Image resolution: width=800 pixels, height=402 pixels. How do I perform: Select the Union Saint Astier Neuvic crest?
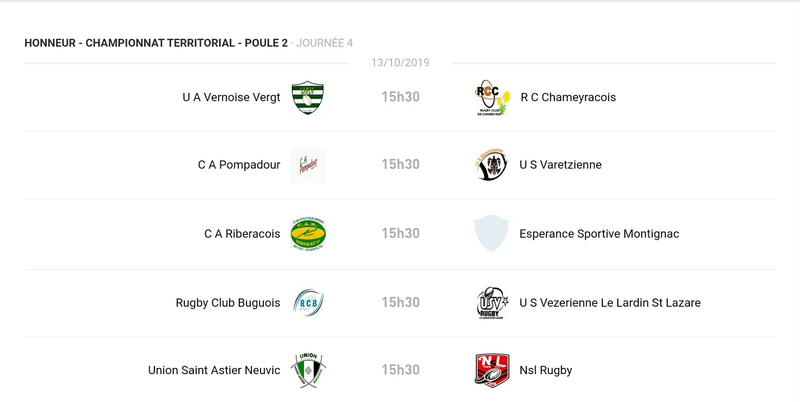tap(308, 370)
